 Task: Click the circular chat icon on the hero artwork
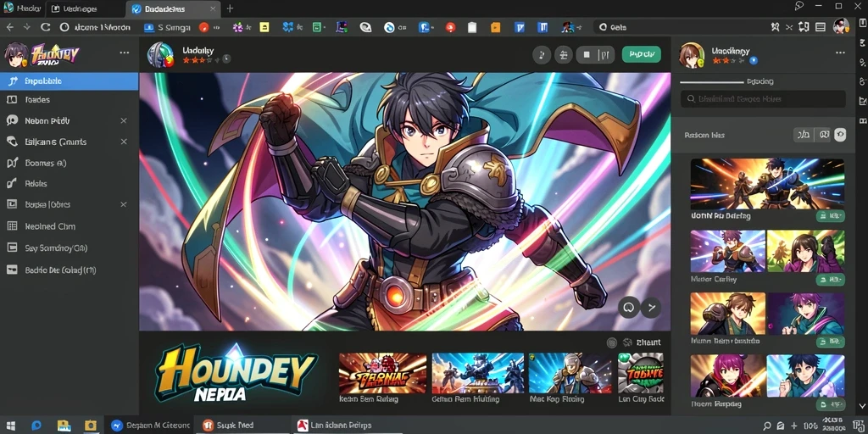point(629,307)
